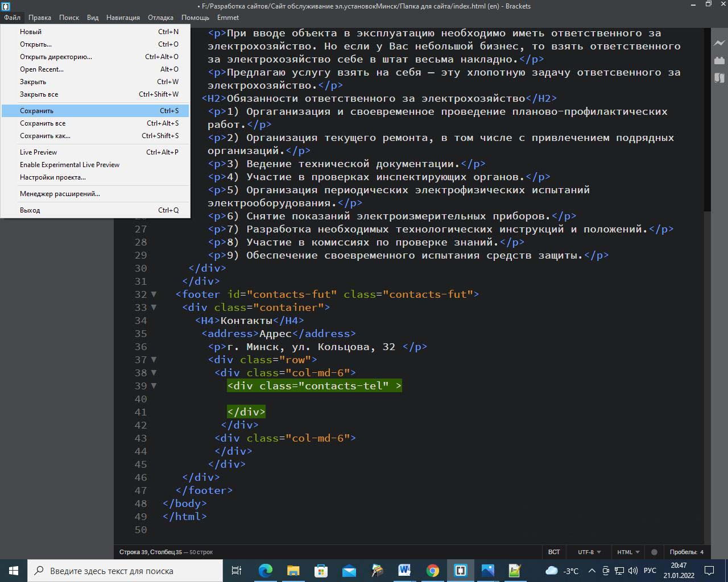
Task: Enable Experimental Live Preview menu option
Action: (69, 165)
